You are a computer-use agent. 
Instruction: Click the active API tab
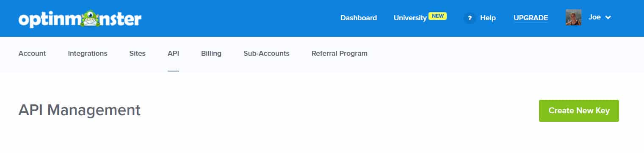tap(173, 54)
